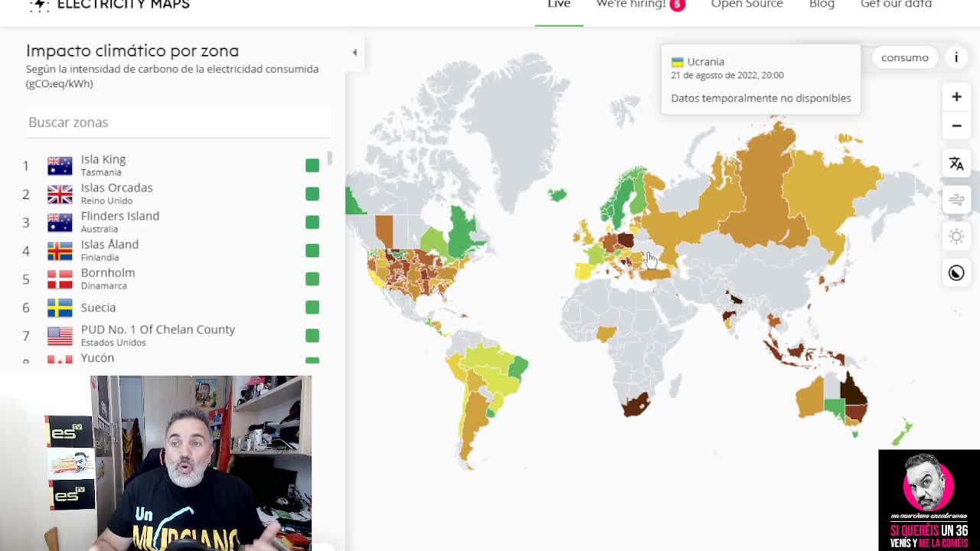Click the Islas Orcadas UK flag

pyautogui.click(x=60, y=194)
